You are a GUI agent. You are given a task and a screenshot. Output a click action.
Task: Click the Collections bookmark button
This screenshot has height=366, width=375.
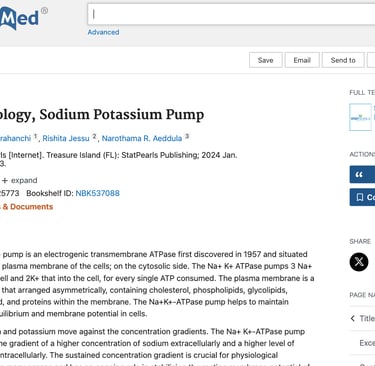pyautogui.click(x=362, y=197)
